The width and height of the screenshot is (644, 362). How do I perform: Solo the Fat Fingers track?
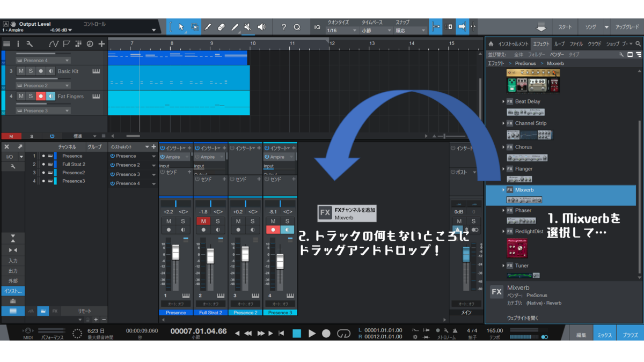tap(31, 97)
